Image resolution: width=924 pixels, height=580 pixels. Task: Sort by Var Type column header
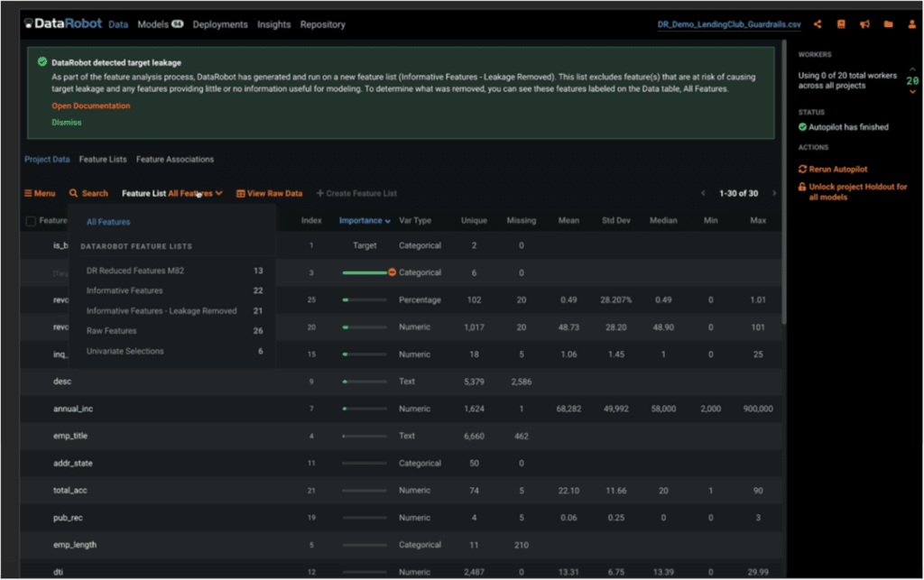[x=415, y=220]
